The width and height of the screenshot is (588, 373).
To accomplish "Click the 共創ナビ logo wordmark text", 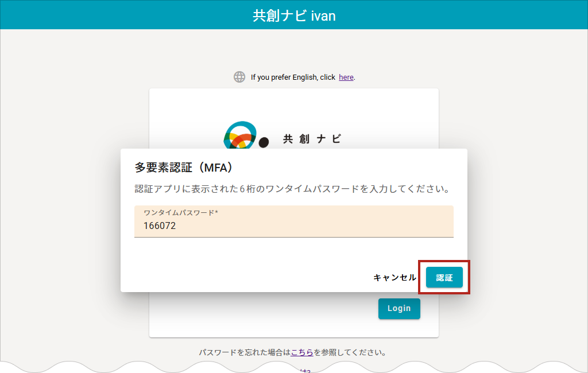I will (312, 139).
